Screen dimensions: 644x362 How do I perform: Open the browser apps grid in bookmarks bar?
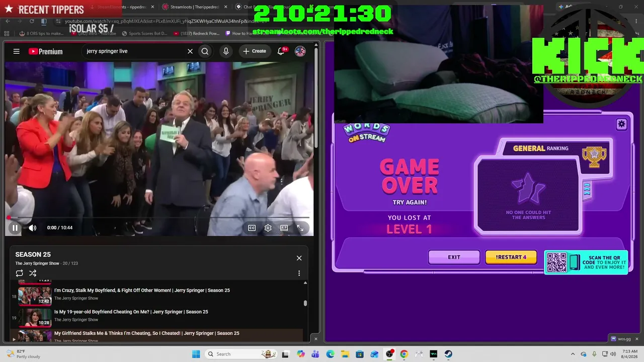7,34
